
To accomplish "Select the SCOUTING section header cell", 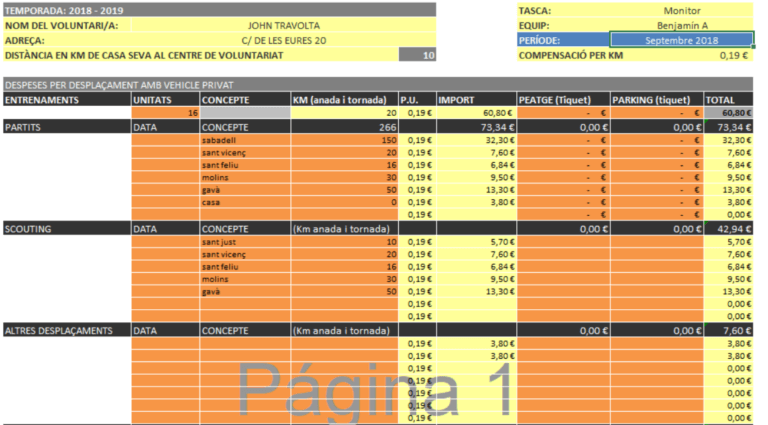I will pyautogui.click(x=66, y=229).
